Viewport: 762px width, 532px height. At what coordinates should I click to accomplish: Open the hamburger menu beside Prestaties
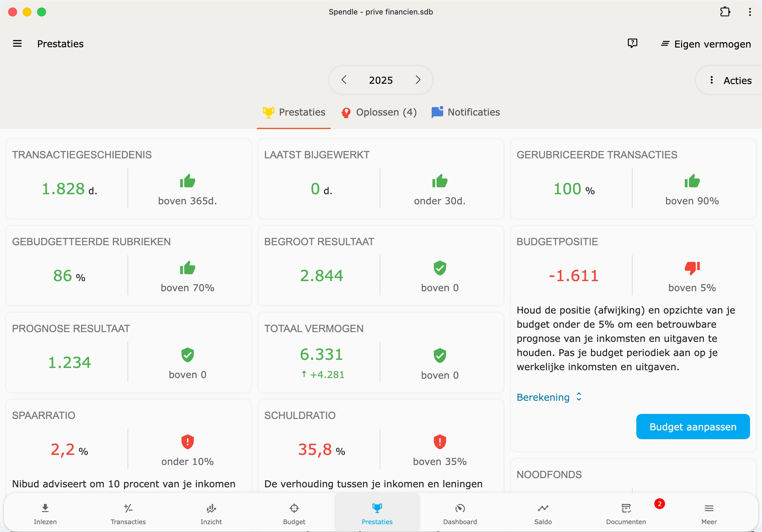[17, 43]
